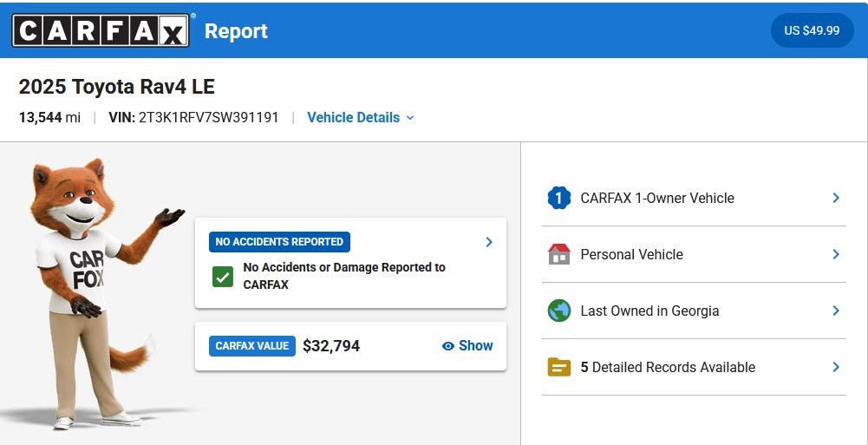Click the globe icon for Last Owned
868x445 pixels.
point(559,311)
